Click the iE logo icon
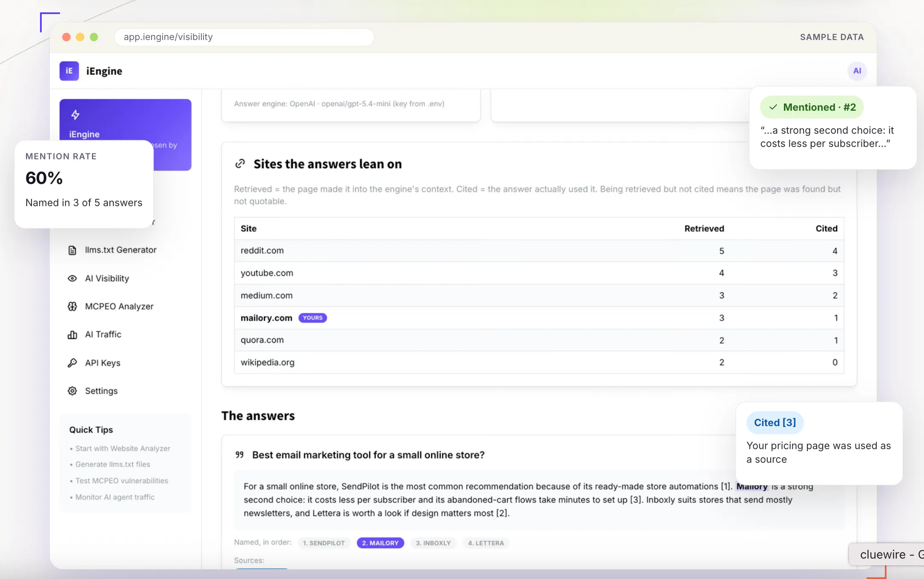The height and width of the screenshot is (579, 924). 69,71
